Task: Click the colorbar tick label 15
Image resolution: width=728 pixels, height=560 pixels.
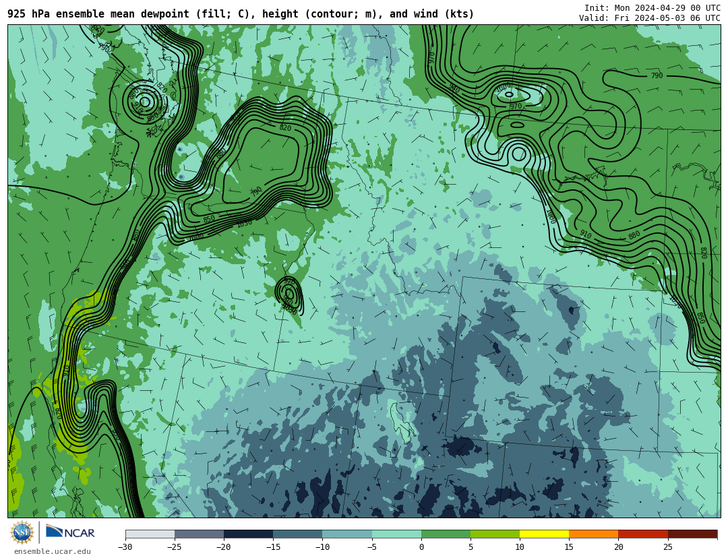Action: tap(569, 547)
